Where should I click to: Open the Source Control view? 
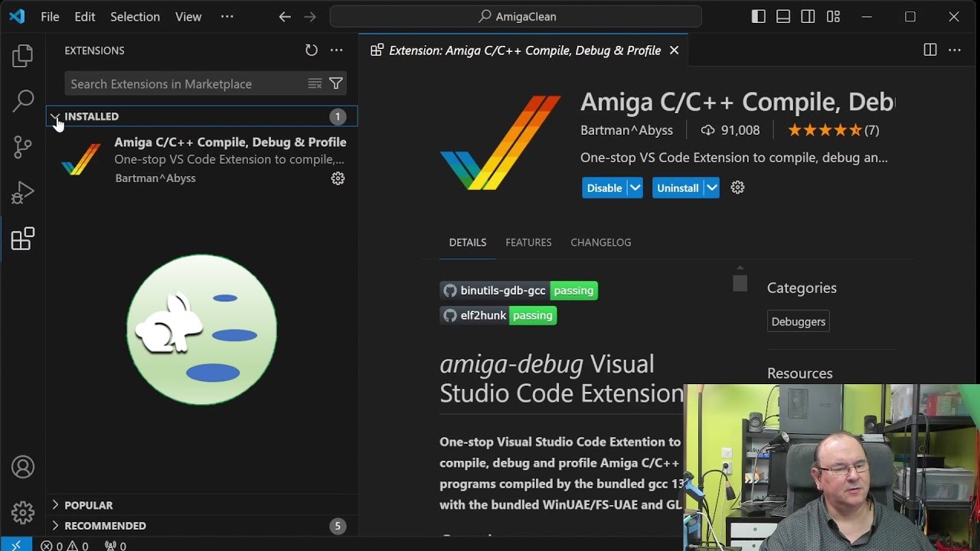pyautogui.click(x=23, y=146)
